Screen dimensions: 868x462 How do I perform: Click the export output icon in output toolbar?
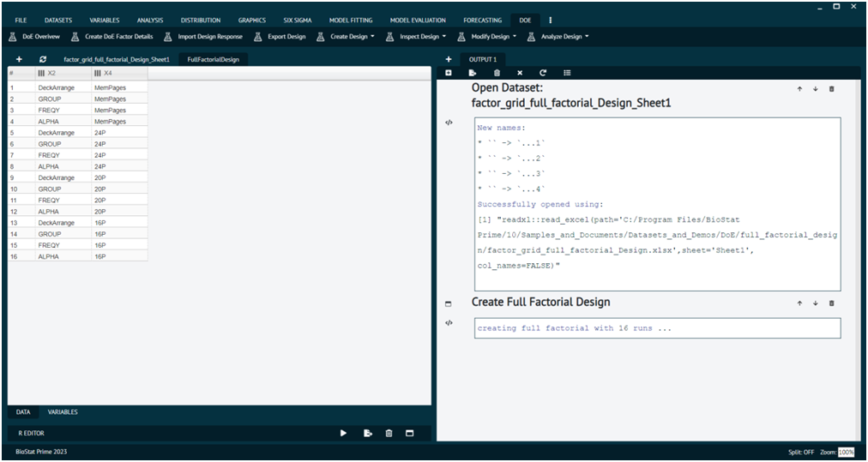[473, 73]
